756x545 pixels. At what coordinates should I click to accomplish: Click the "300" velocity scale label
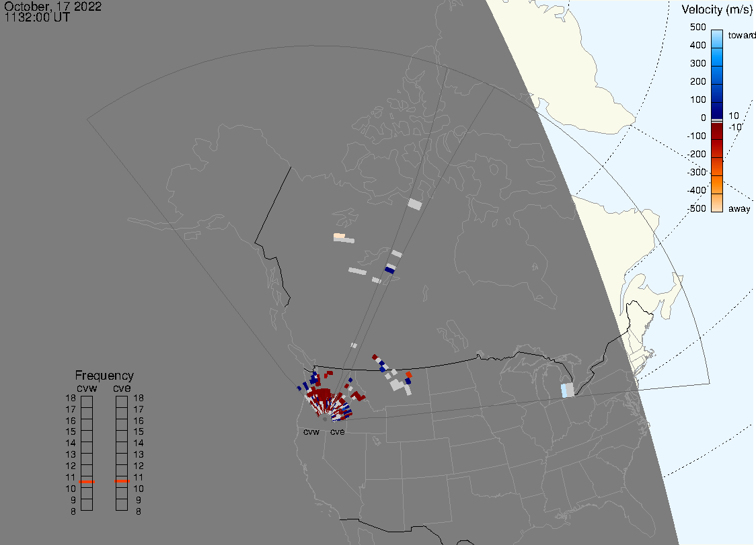tap(698, 64)
